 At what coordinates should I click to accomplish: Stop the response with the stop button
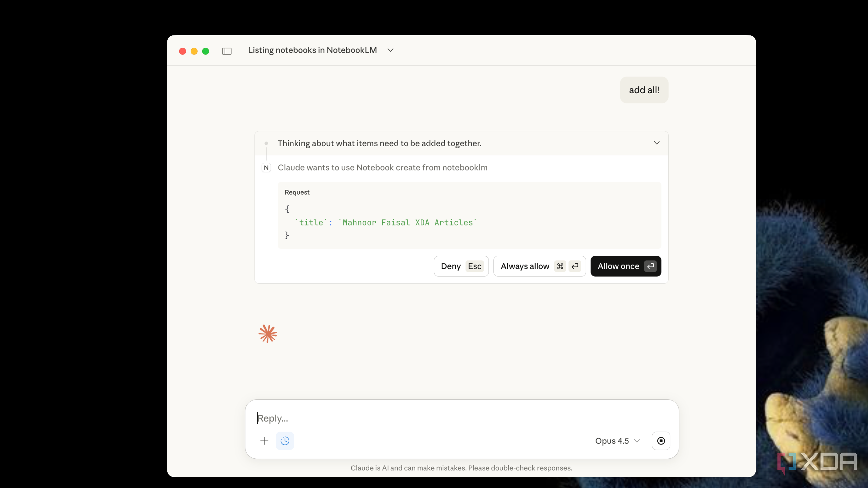coord(661,441)
